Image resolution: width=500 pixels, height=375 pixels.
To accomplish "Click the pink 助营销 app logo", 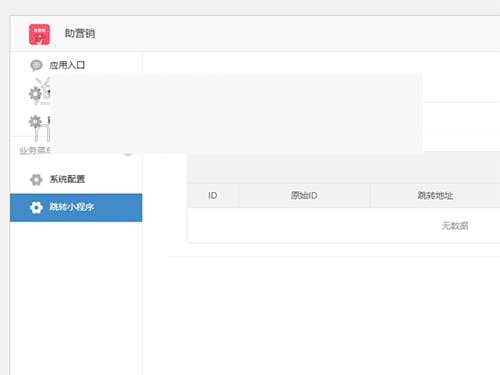I will (x=39, y=34).
